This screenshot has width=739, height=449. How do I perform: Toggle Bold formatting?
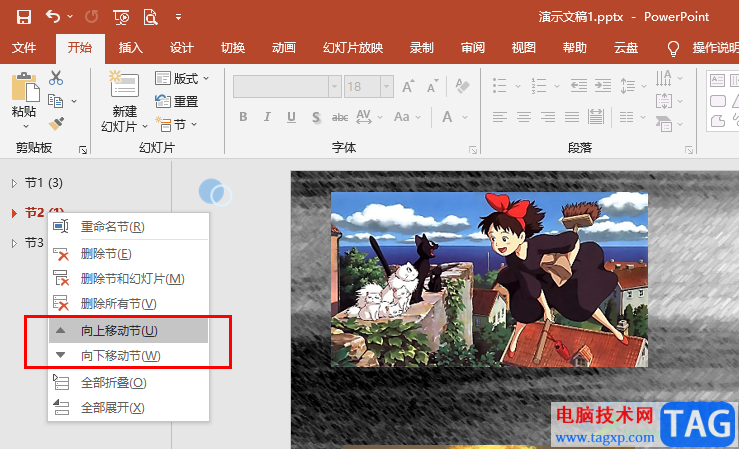tap(243, 116)
